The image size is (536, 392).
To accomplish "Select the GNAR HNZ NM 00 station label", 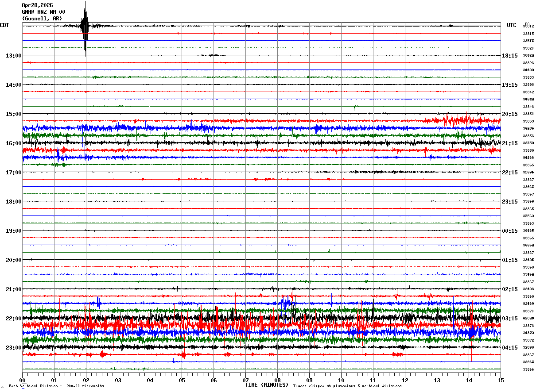I will coord(43,12).
